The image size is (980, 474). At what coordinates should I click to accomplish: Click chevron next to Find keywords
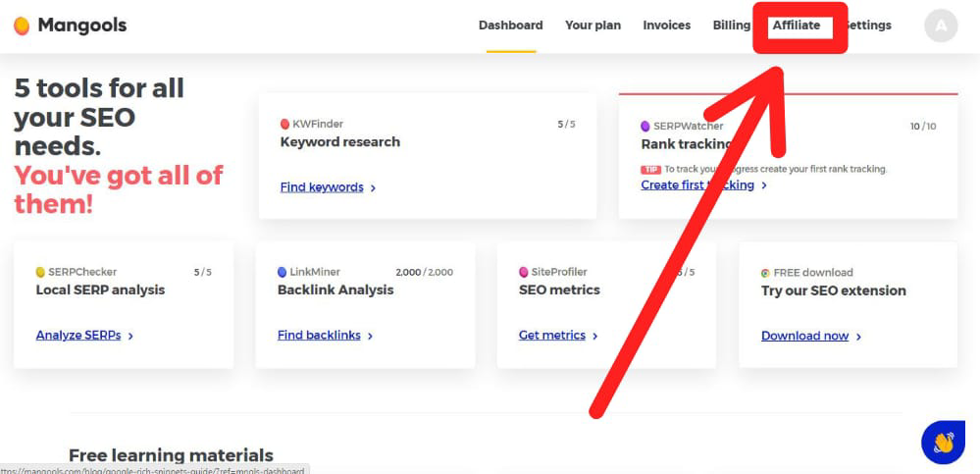(373, 187)
